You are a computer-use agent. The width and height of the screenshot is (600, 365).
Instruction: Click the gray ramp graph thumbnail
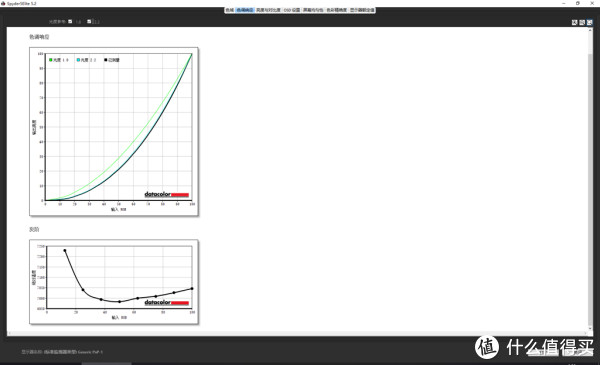[x=114, y=282]
